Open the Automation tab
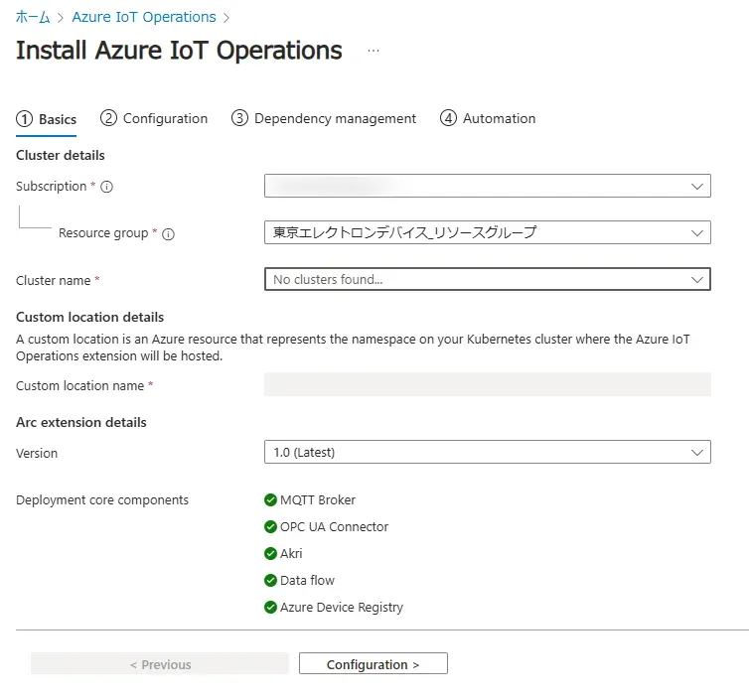The height and width of the screenshot is (700, 749). pyautogui.click(x=488, y=118)
